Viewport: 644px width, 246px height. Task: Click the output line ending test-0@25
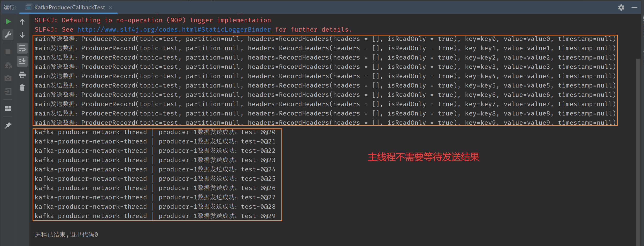coord(155,179)
